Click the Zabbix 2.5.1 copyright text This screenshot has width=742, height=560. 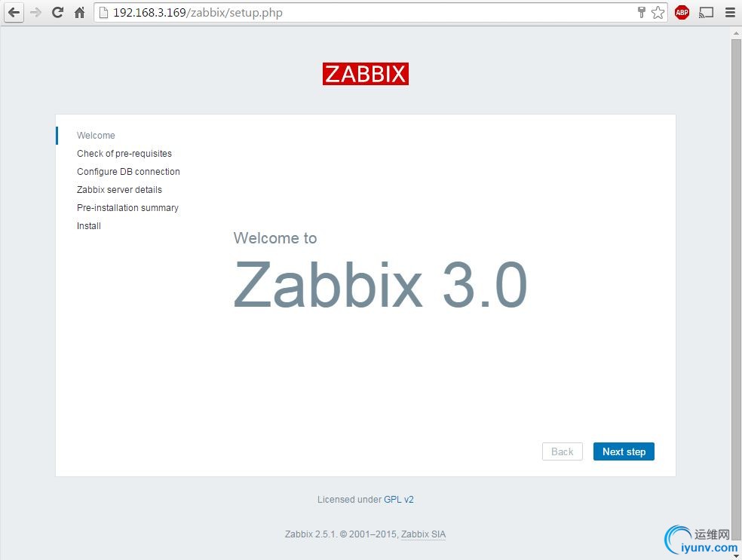[x=340, y=534]
